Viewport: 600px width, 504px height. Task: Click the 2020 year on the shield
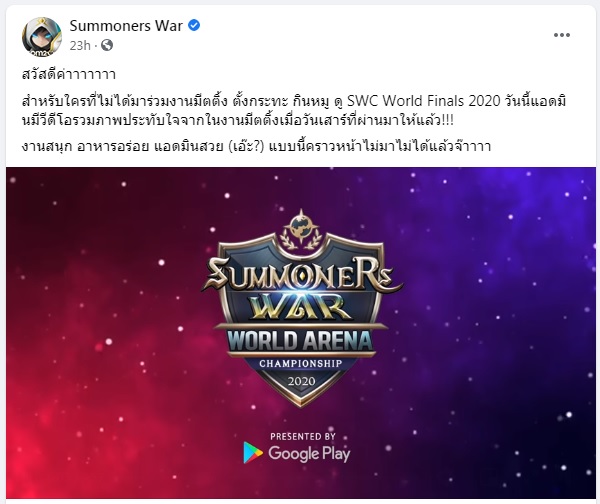(x=302, y=382)
